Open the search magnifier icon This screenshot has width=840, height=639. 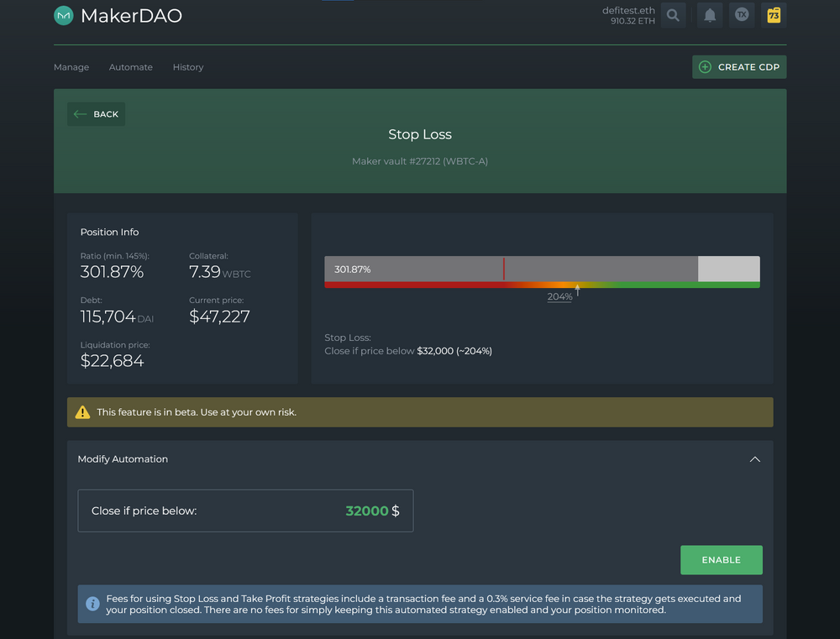(673, 15)
